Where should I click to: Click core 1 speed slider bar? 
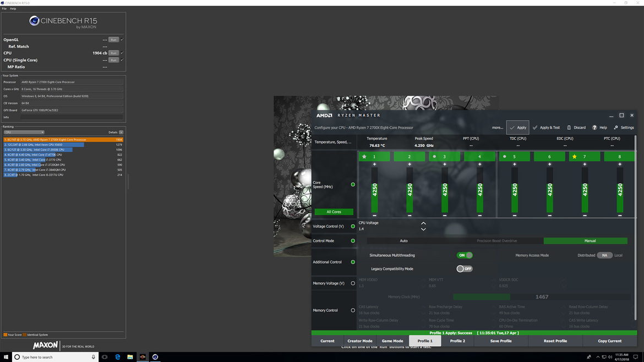point(374,190)
